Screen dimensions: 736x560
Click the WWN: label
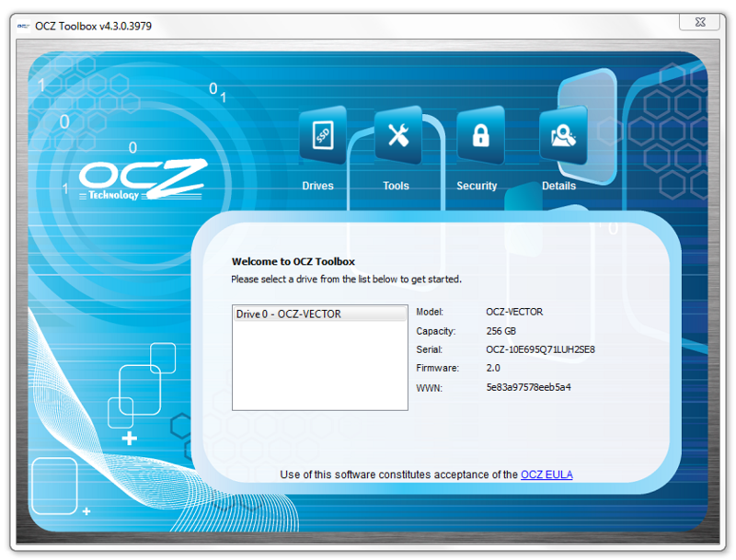429,388
